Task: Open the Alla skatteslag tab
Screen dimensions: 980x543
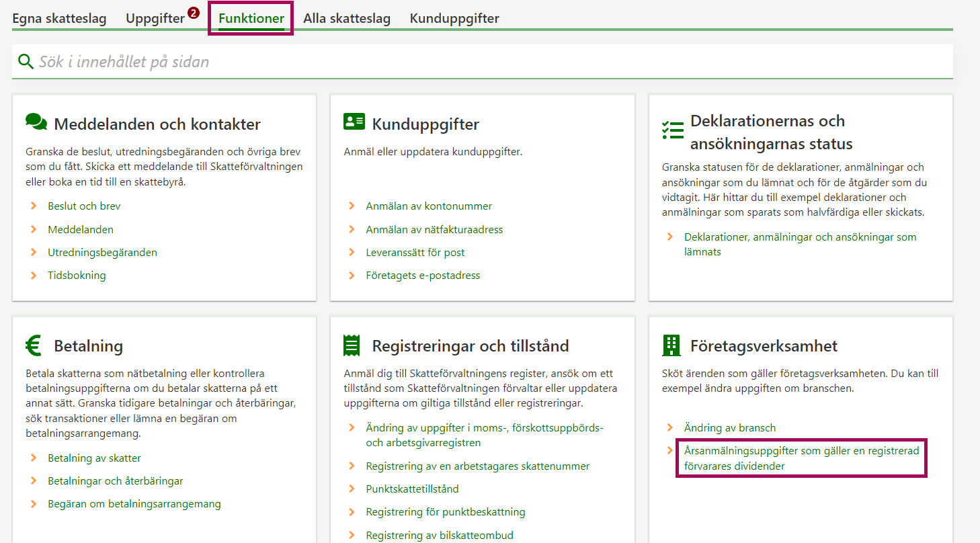Action: click(x=346, y=19)
